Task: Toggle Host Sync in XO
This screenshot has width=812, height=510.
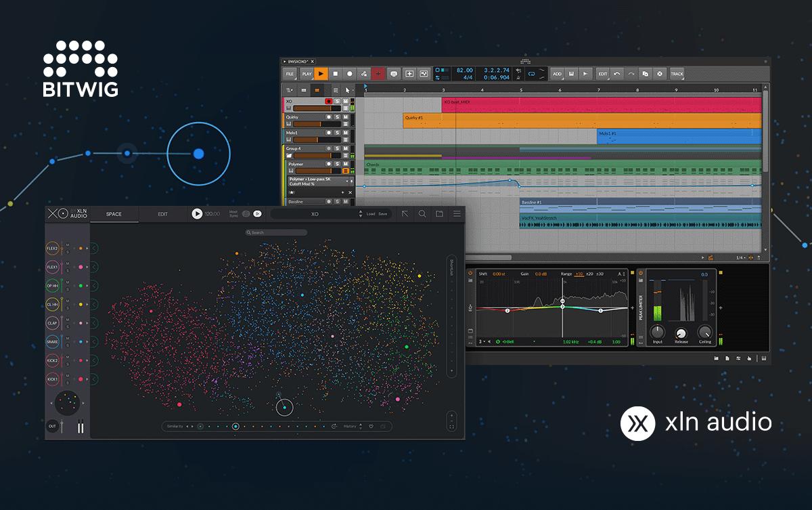Action: pos(246,213)
